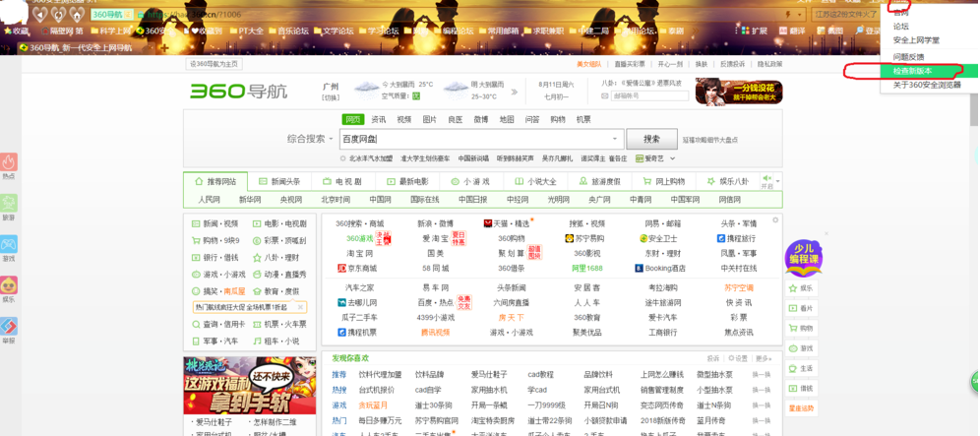Open the 音乐论坛 bookmark folder
This screenshot has width=980, height=436.
(288, 31)
